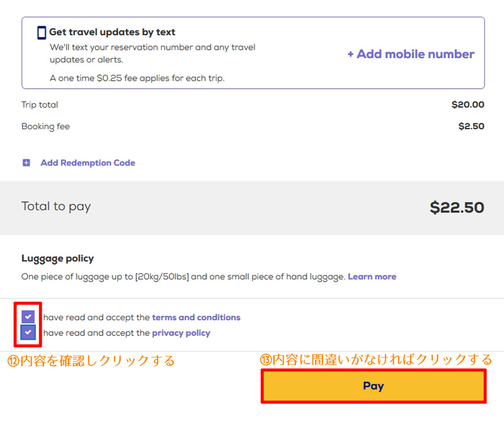Click the Get travel updates by text heading
The image size is (504, 421).
coord(112,32)
